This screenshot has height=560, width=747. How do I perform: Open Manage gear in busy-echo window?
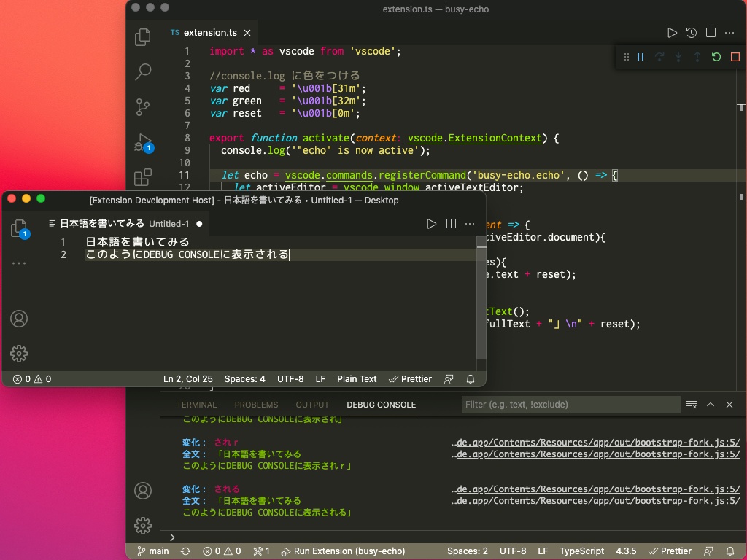point(143,526)
